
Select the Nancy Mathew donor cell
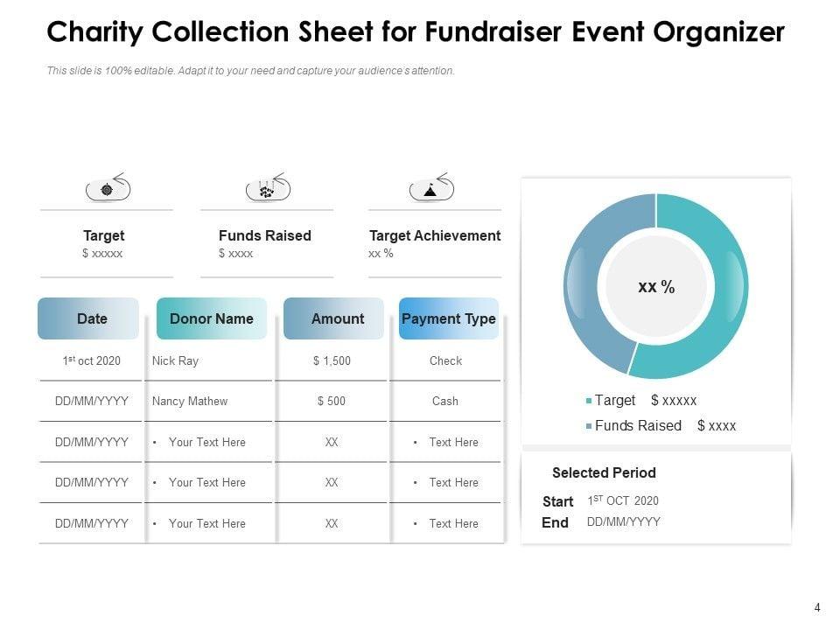point(189,401)
